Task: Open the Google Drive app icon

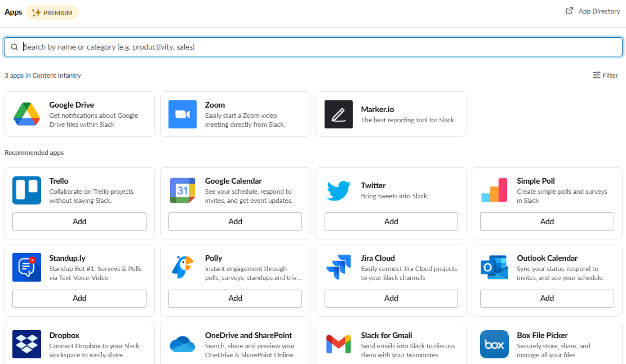Action: pyautogui.click(x=26, y=114)
